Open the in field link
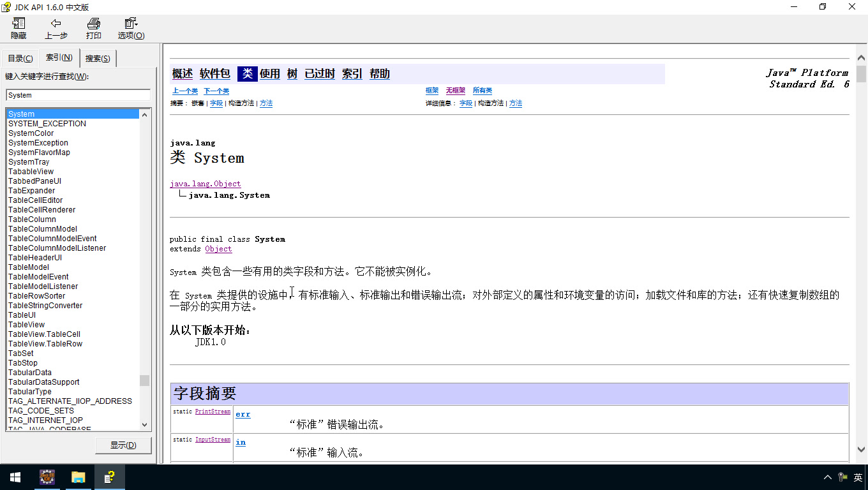The height and width of the screenshot is (490, 868). tap(241, 442)
